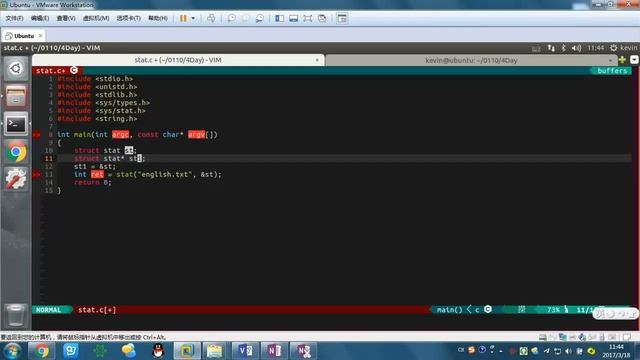Open the 虚拟机(M) menu

tap(96, 18)
